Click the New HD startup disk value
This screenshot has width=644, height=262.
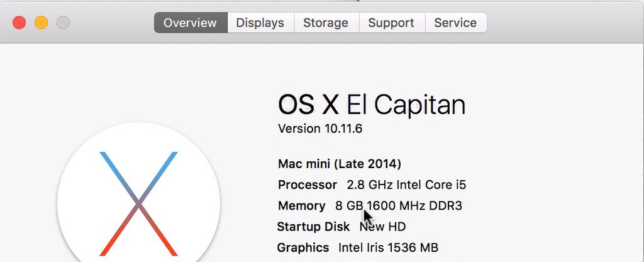[x=382, y=227]
